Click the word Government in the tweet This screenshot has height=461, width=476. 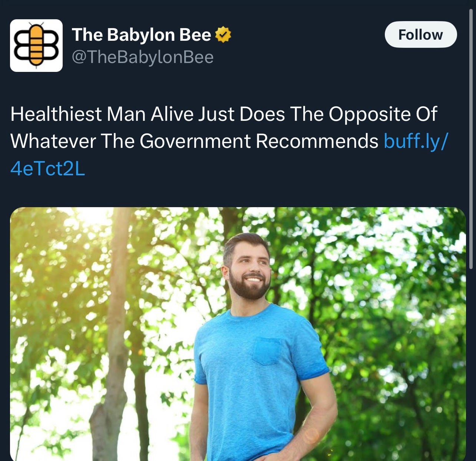[x=195, y=141]
